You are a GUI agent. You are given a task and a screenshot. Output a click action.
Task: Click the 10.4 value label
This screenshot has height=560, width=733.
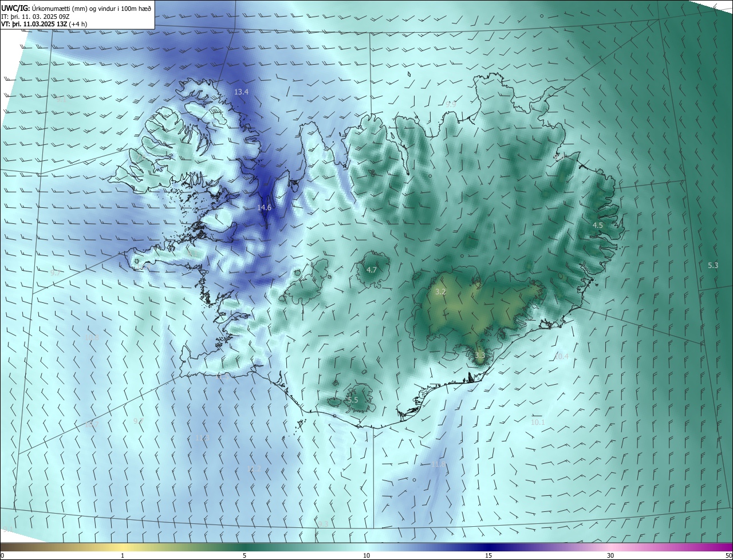(562, 356)
